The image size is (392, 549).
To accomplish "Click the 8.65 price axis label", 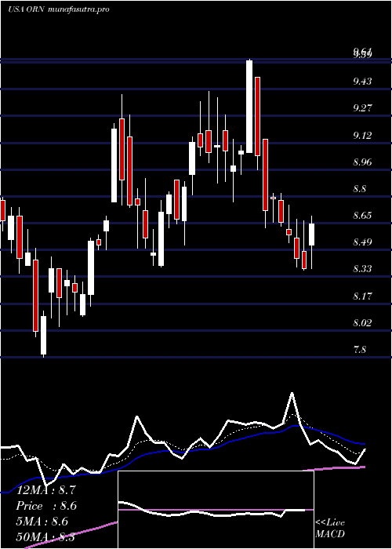I will (x=362, y=216).
